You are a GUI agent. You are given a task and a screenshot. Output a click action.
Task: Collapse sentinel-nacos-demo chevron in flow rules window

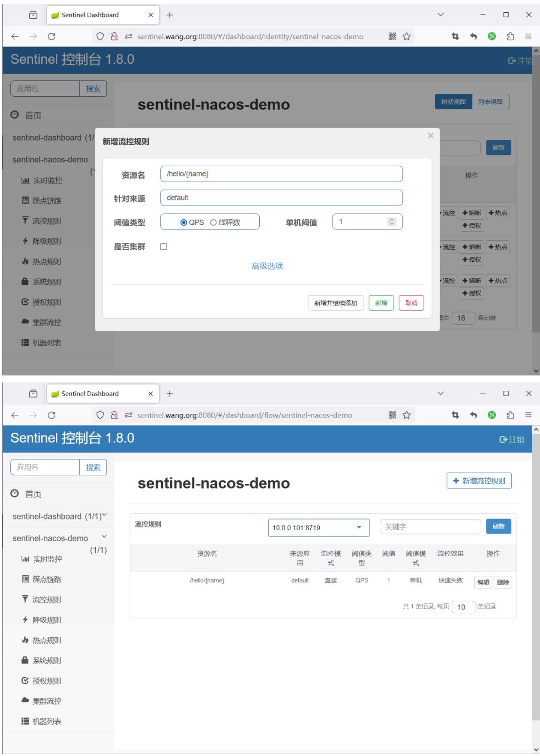click(x=104, y=537)
